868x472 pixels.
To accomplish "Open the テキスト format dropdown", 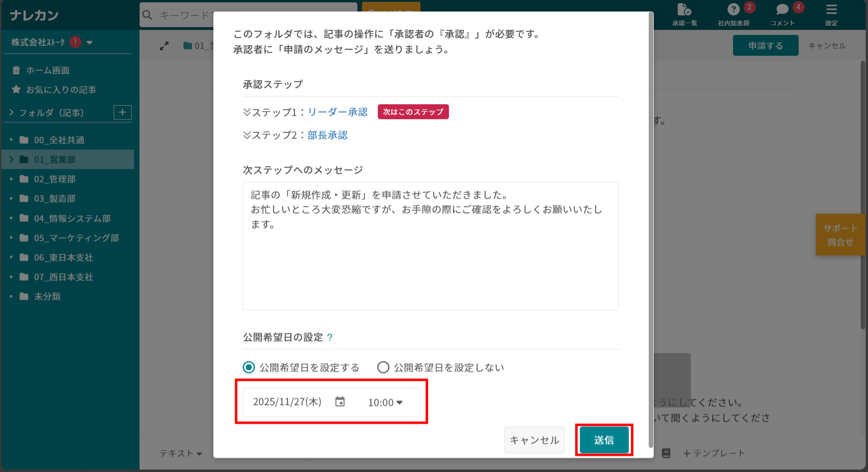I will tap(180, 453).
